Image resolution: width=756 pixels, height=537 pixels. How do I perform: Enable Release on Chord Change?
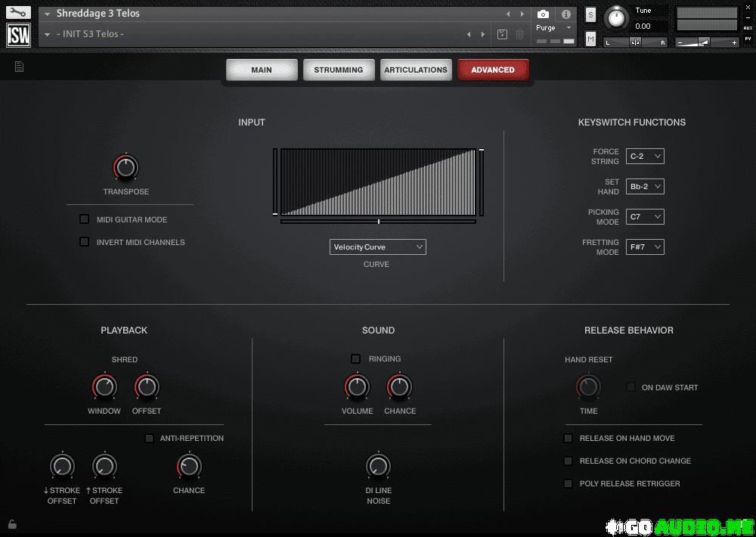[x=569, y=461]
